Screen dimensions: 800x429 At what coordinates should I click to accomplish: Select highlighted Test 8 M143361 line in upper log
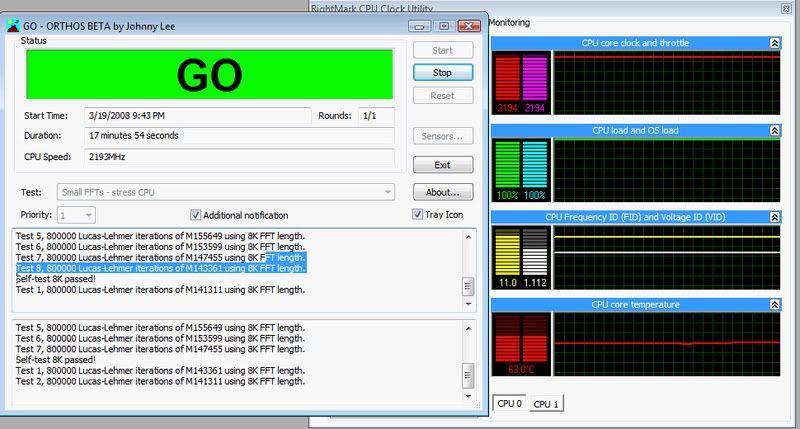161,268
